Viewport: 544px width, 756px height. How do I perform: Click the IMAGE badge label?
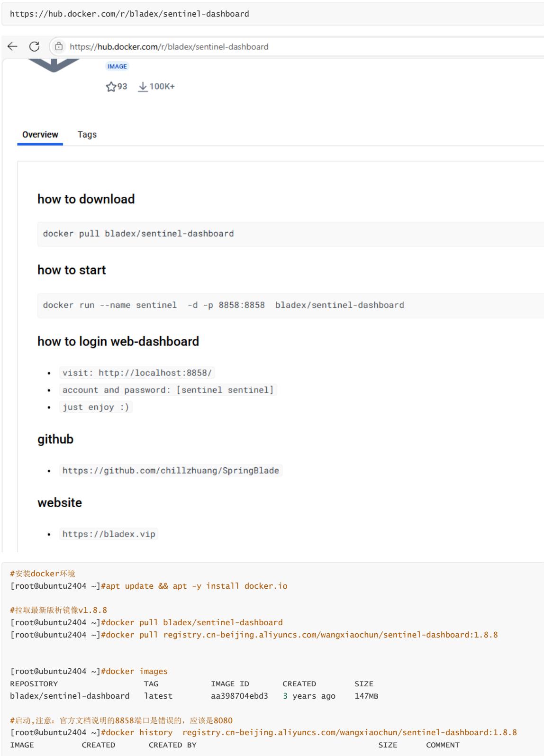117,66
